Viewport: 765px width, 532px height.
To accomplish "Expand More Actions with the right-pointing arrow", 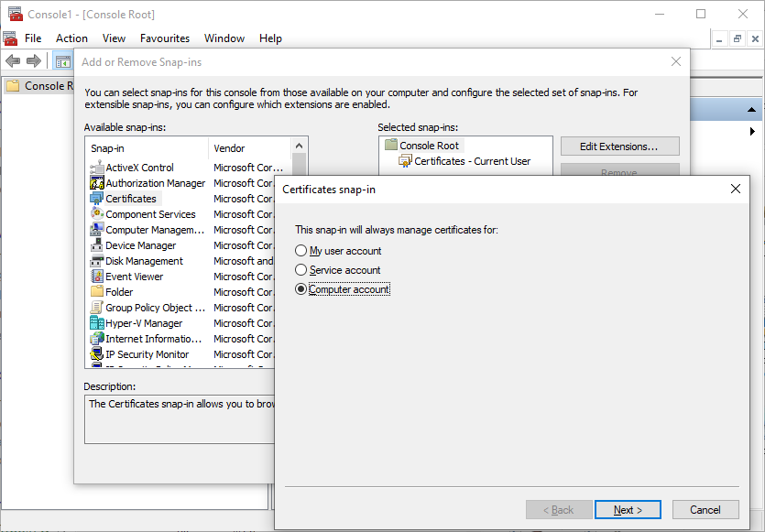I will pyautogui.click(x=752, y=131).
